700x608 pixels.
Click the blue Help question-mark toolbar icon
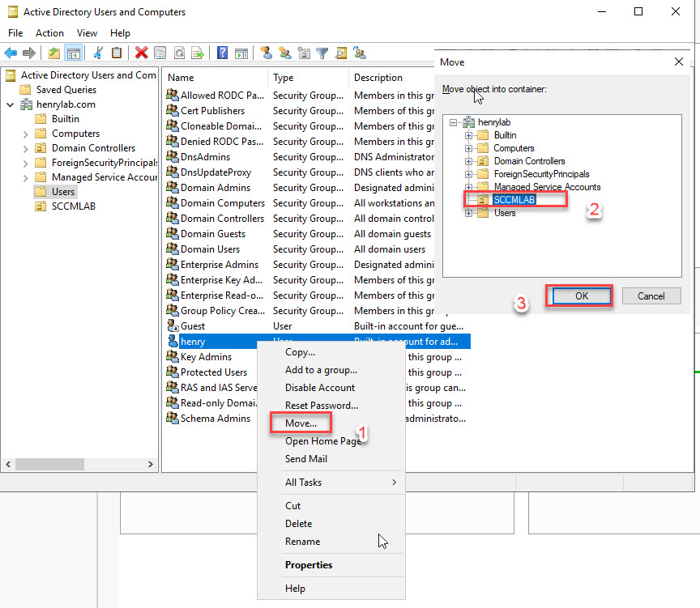tap(222, 53)
